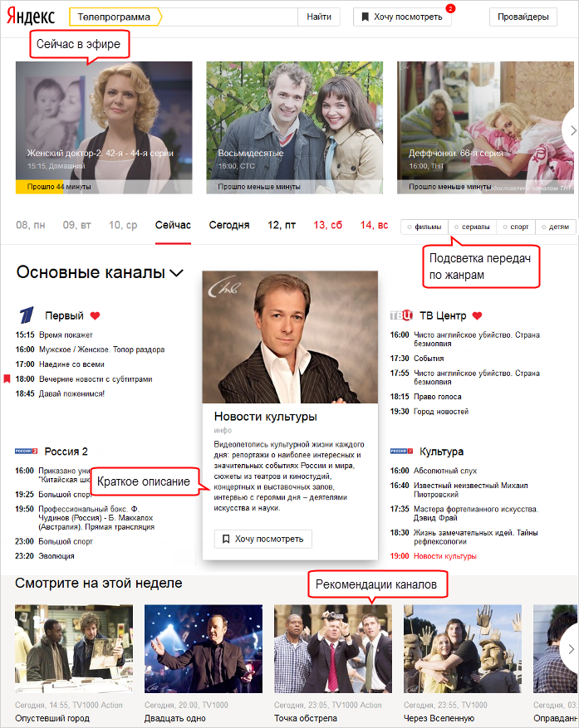Open red Новости культуры listing at 19:00

pyautogui.click(x=445, y=556)
